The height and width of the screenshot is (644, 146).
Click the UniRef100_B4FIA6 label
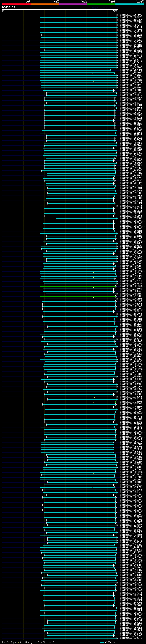coord(131,45)
